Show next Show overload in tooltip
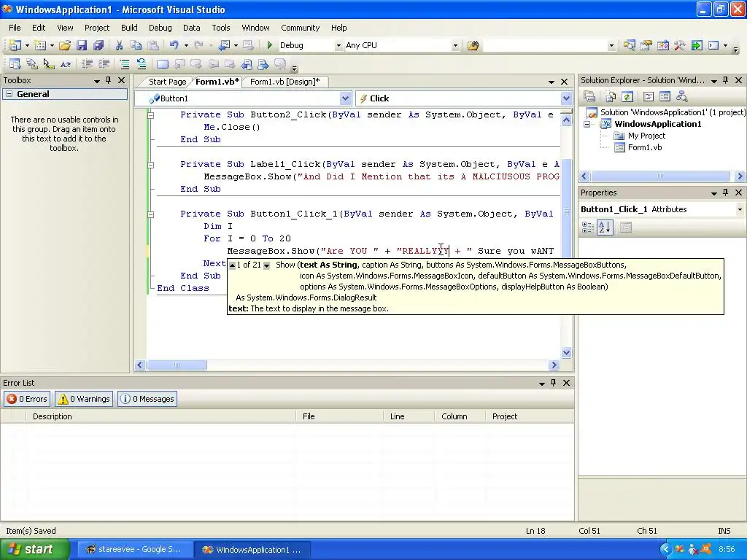The width and height of the screenshot is (747, 560). click(x=267, y=265)
